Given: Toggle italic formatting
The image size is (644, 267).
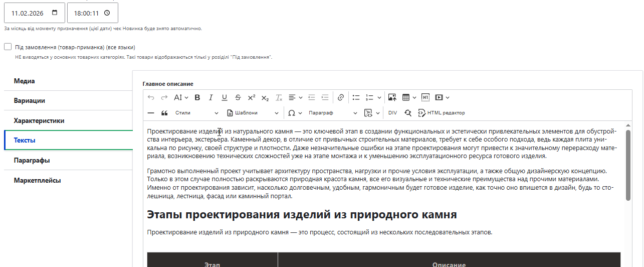Looking at the screenshot, I should point(211,97).
